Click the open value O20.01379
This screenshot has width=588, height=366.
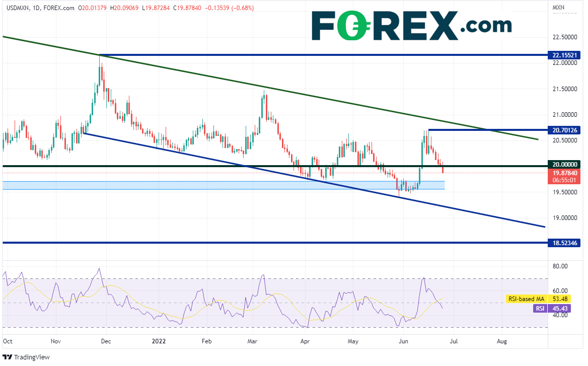coord(92,8)
